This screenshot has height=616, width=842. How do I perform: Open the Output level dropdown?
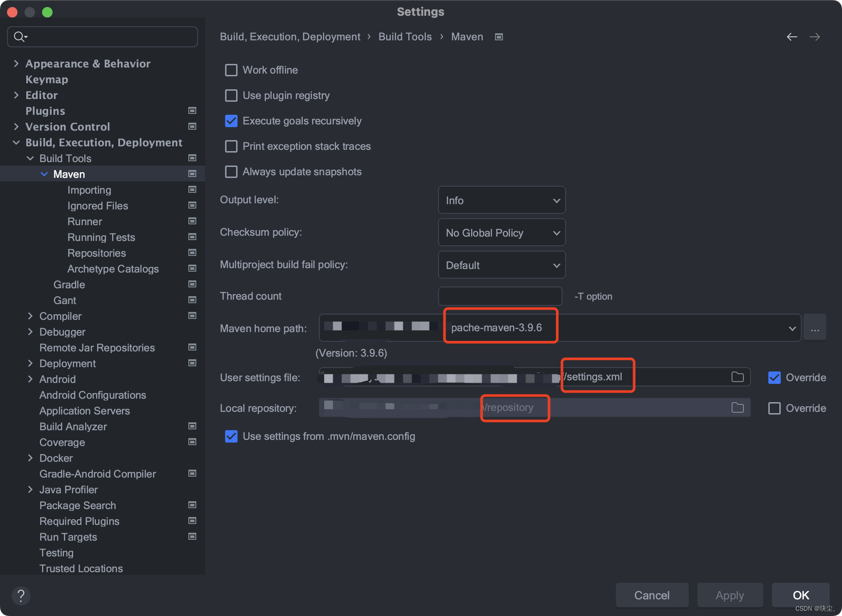(x=502, y=201)
